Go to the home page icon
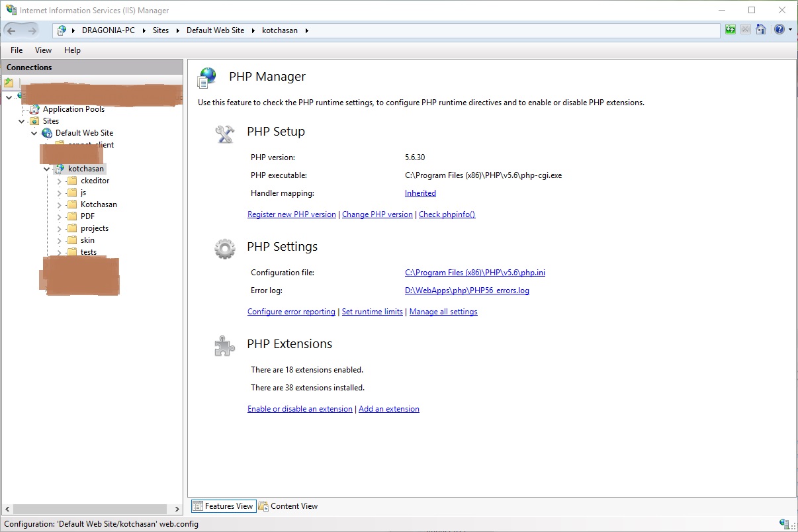 [761, 30]
